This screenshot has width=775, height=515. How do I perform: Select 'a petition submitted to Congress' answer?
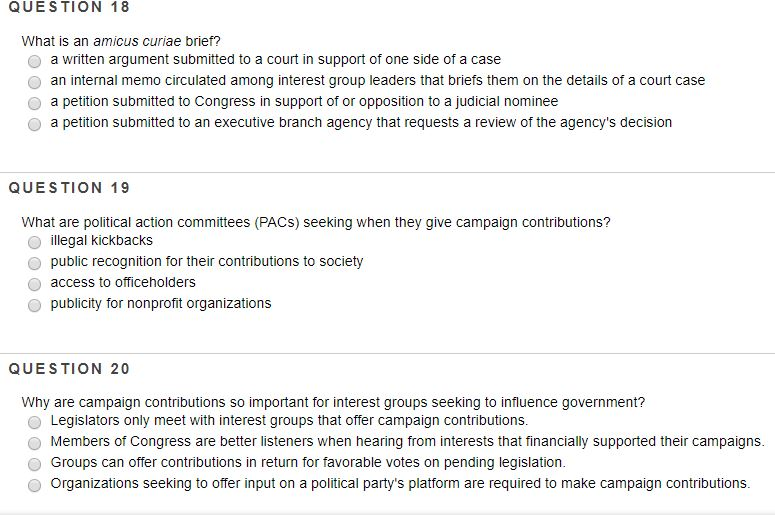point(34,103)
